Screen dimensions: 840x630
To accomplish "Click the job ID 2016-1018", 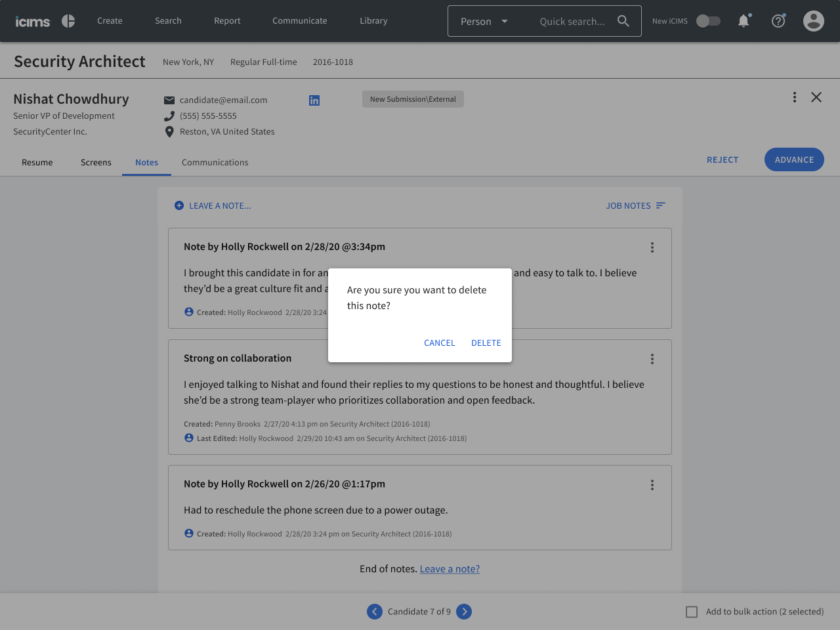I will coord(333,62).
